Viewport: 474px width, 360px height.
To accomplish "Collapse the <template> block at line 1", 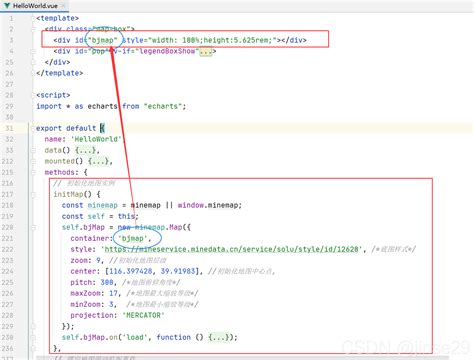I will [x=33, y=18].
